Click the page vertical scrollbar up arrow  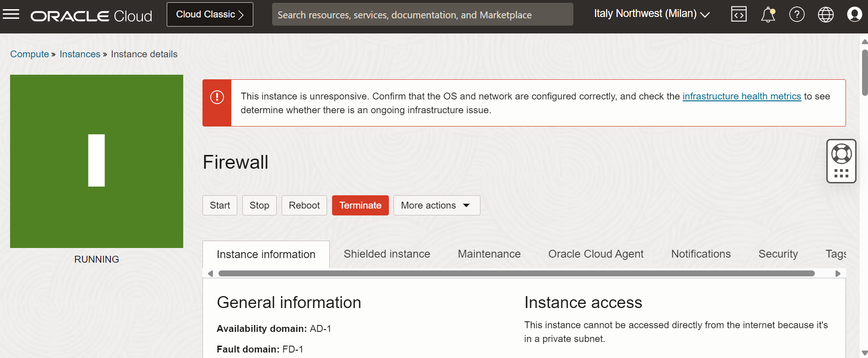pyautogui.click(x=864, y=42)
